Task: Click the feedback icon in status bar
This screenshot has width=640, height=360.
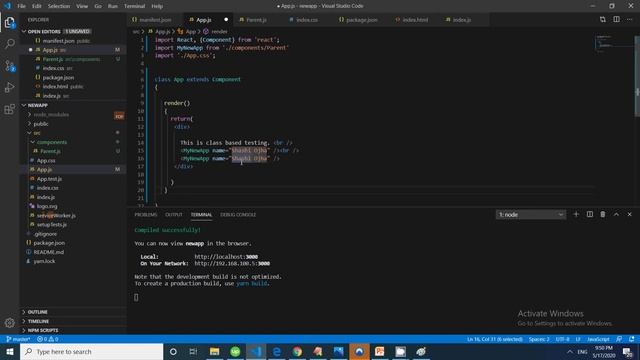Action: (x=619, y=339)
